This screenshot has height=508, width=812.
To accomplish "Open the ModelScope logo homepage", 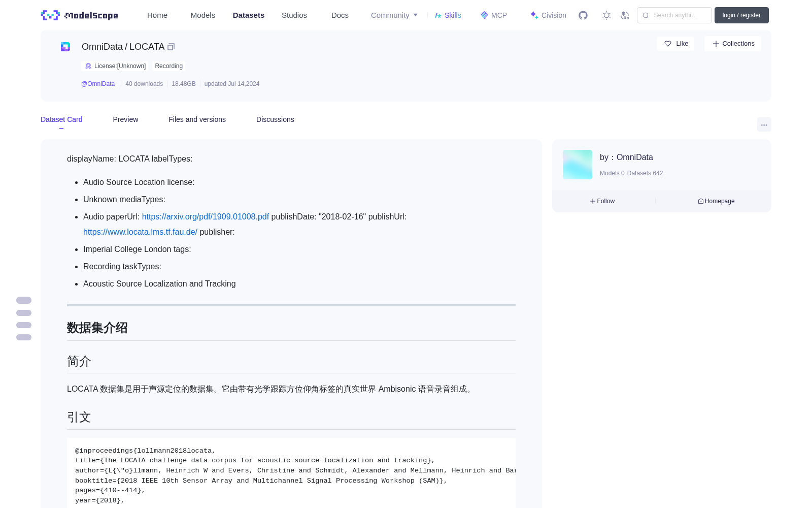I will [x=79, y=15].
